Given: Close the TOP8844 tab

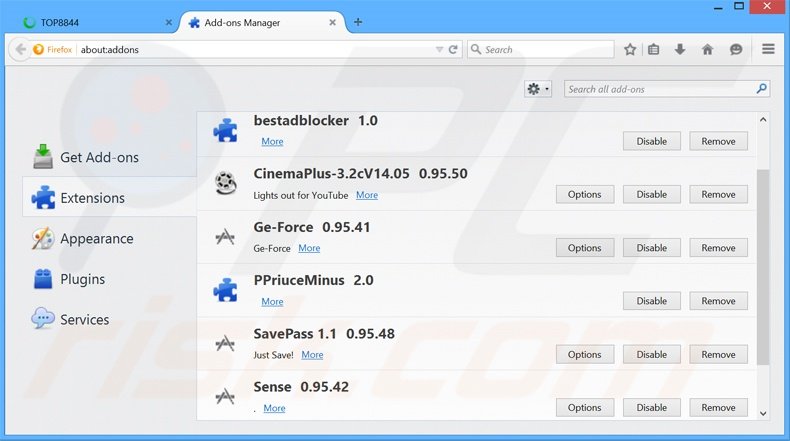Looking at the screenshot, I should click(169, 23).
